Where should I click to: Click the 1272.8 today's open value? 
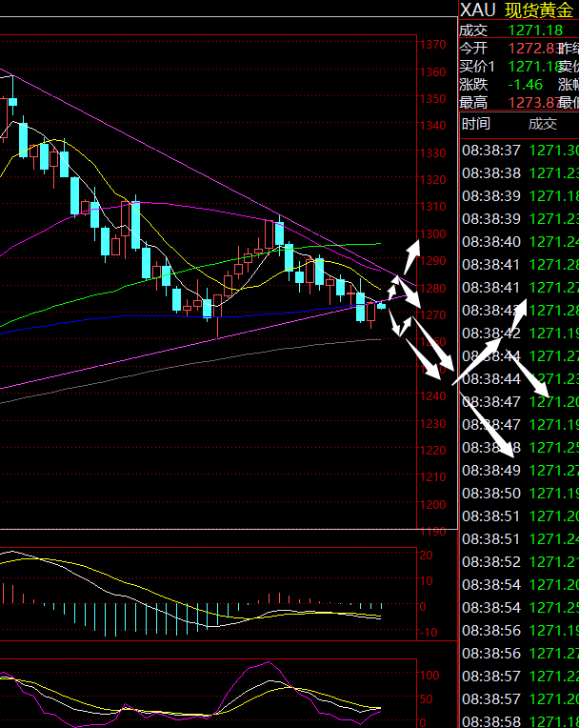point(532,49)
